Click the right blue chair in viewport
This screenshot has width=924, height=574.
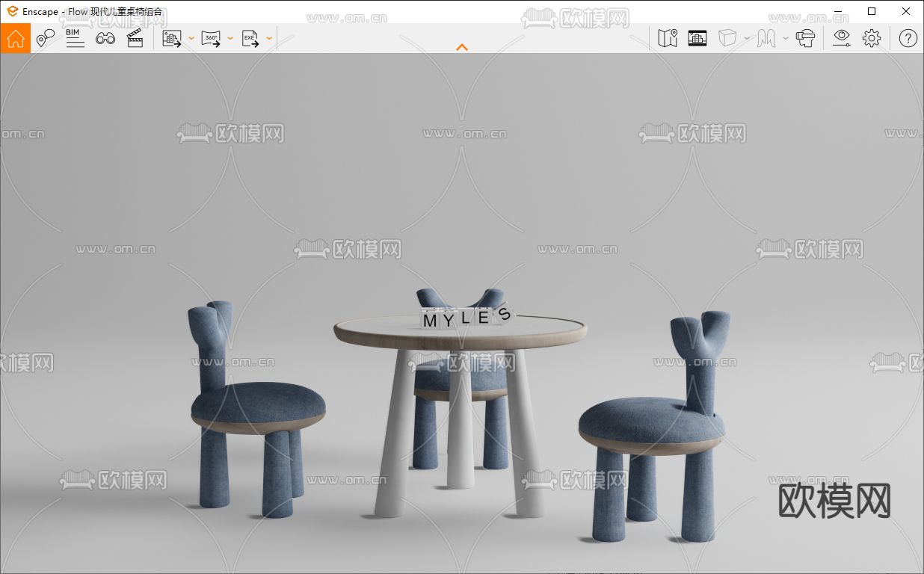coord(654,428)
